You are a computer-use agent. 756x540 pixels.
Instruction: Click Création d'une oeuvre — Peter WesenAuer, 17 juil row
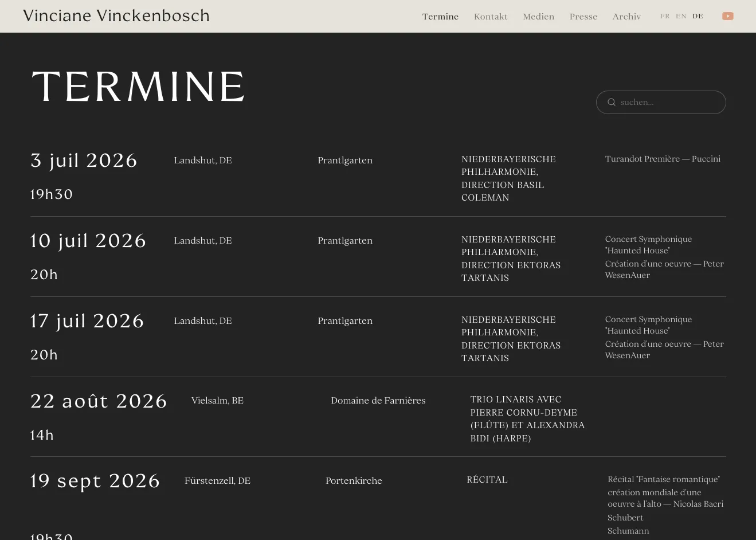[x=664, y=350]
